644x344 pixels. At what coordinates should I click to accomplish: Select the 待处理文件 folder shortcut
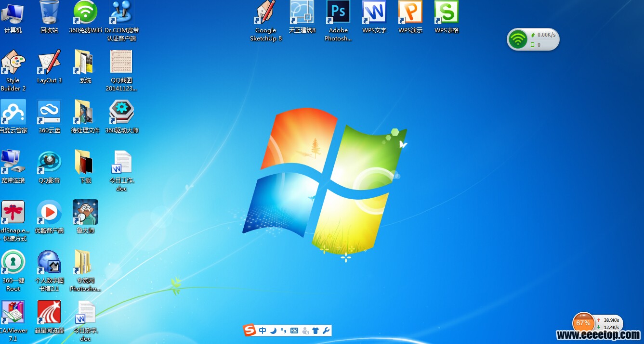click(x=85, y=117)
